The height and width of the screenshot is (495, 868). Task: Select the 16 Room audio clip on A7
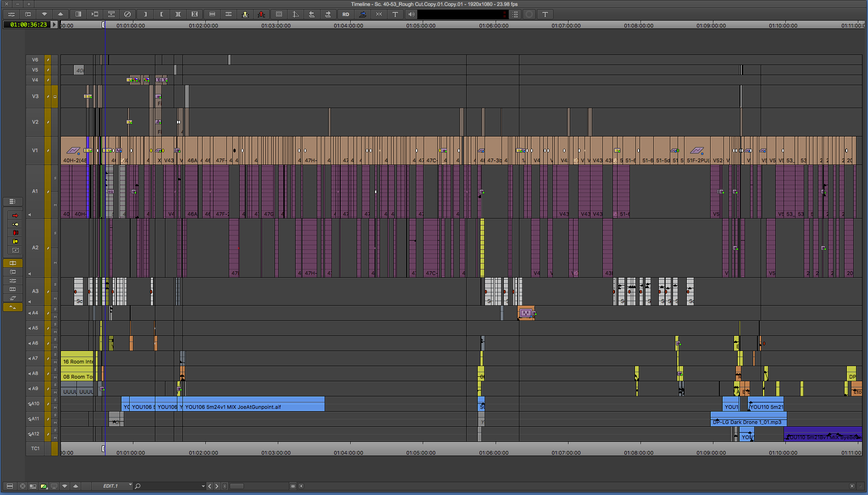coord(77,358)
